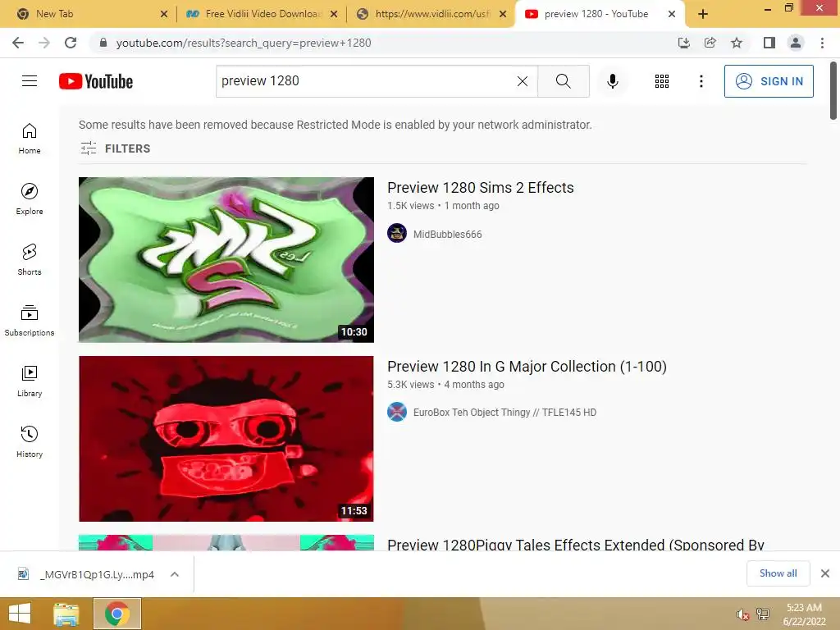Visit the MidBubbles666 channel name link
840x630 pixels.
tap(447, 234)
